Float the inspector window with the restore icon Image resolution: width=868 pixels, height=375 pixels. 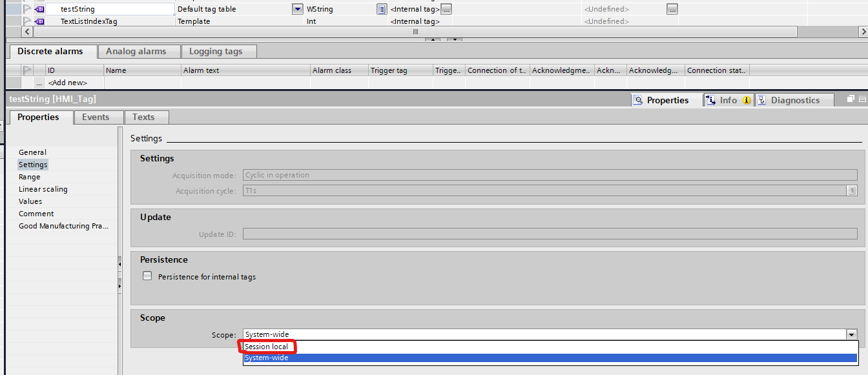pos(851,99)
